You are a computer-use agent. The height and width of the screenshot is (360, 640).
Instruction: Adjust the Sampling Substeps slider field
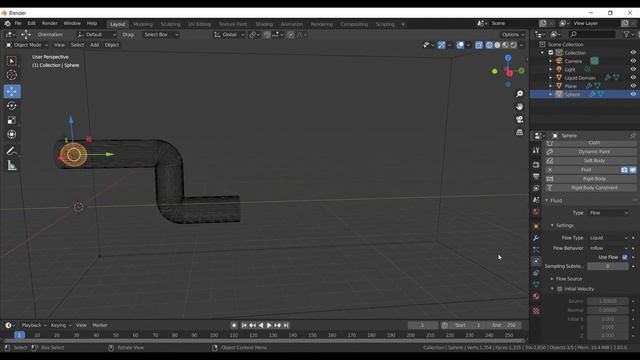608,266
